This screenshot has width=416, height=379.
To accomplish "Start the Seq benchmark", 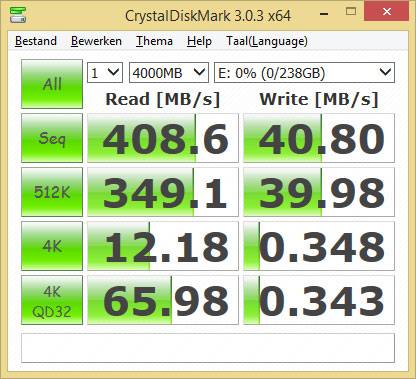I will pos(52,138).
